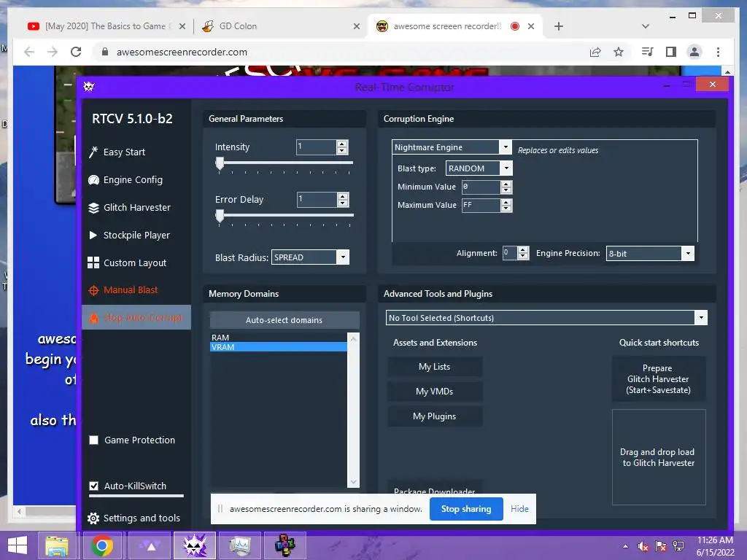Click Custom Layout menu label
The image size is (747, 560).
[135, 262]
